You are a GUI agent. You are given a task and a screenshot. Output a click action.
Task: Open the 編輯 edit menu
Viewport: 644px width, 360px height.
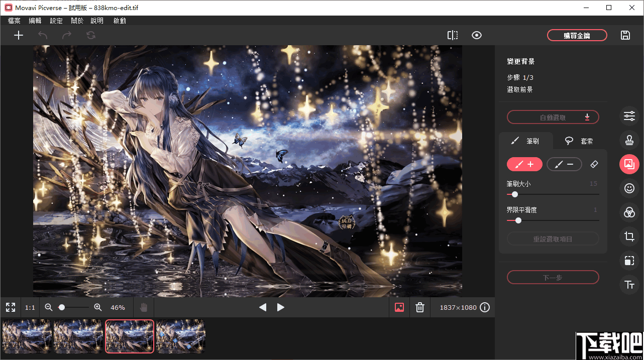[35, 21]
